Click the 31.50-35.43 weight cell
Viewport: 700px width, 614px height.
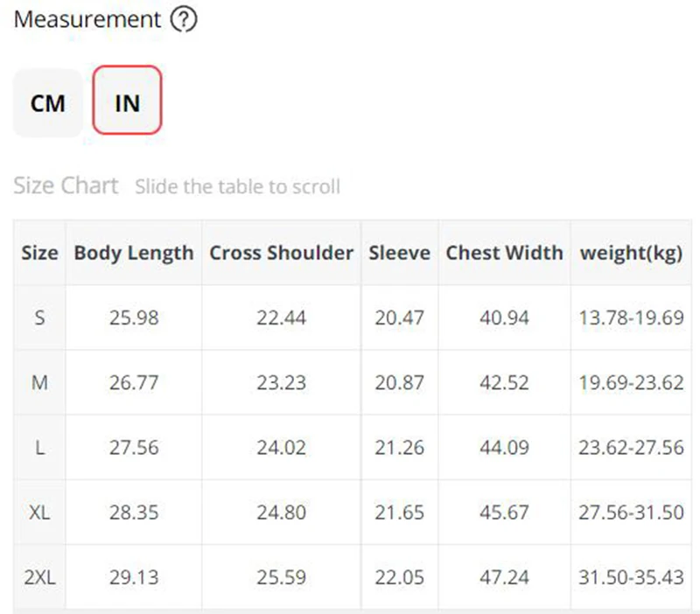pos(631,577)
